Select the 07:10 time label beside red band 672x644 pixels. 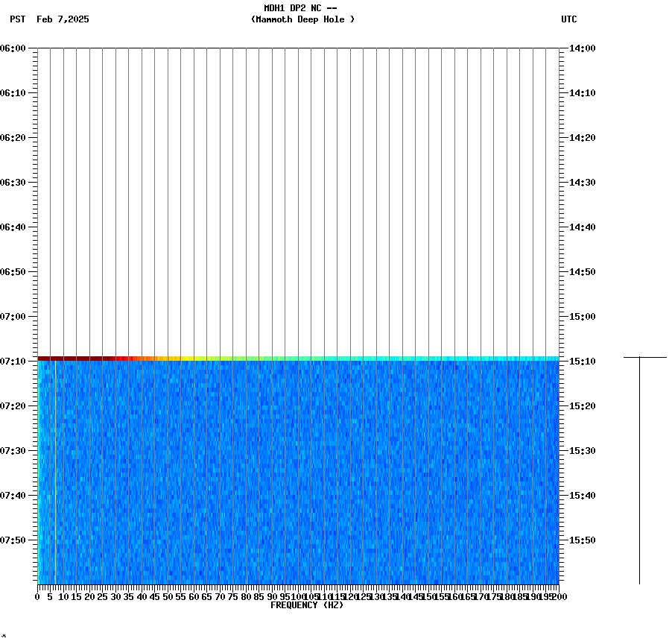pos(16,359)
